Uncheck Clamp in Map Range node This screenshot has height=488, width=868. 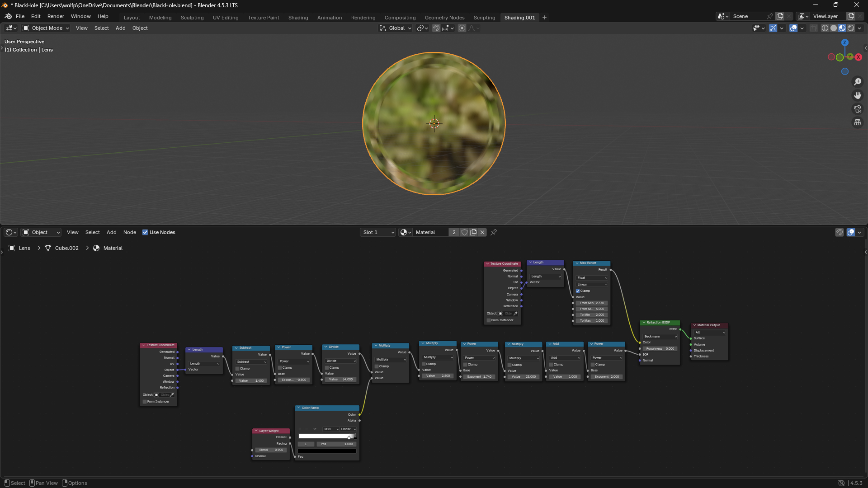tap(578, 291)
